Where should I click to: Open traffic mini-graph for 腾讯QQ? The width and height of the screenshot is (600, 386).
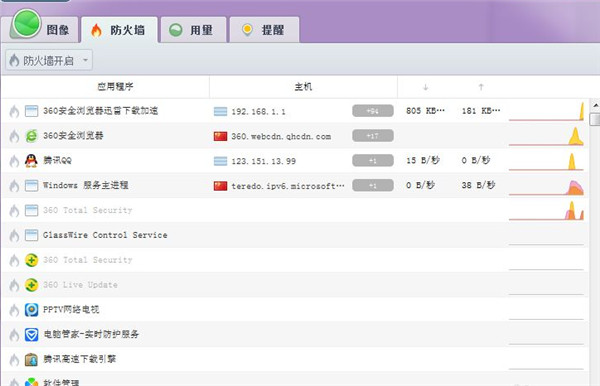[x=546, y=161]
